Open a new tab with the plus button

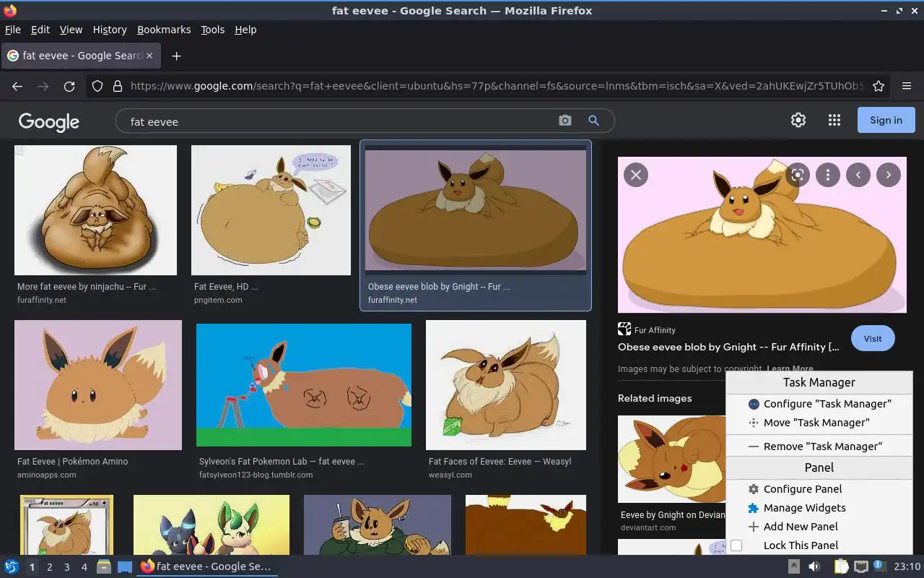176,56
